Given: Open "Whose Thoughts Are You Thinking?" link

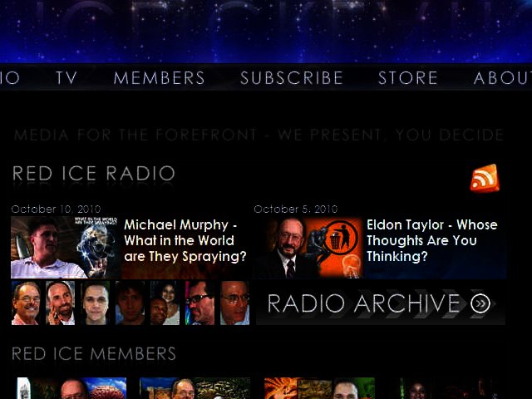Looking at the screenshot, I should point(431,241).
